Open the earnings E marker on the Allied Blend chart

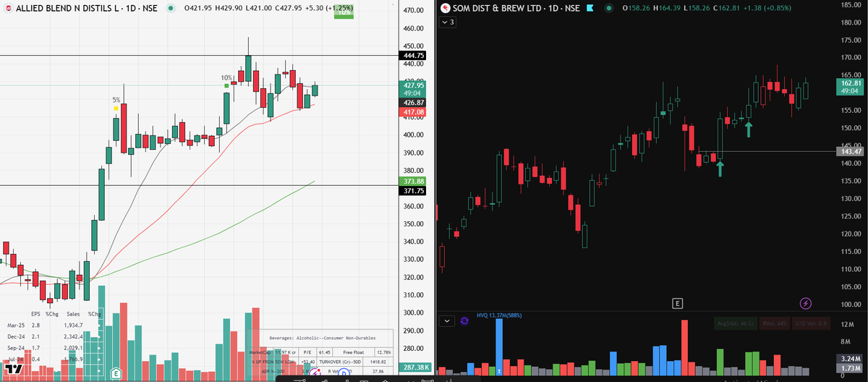point(115,373)
